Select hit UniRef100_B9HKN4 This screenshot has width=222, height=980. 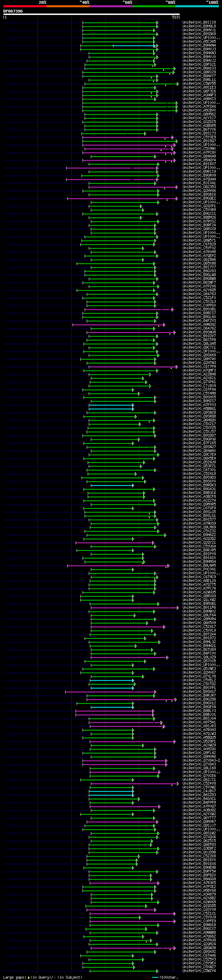[199, 45]
